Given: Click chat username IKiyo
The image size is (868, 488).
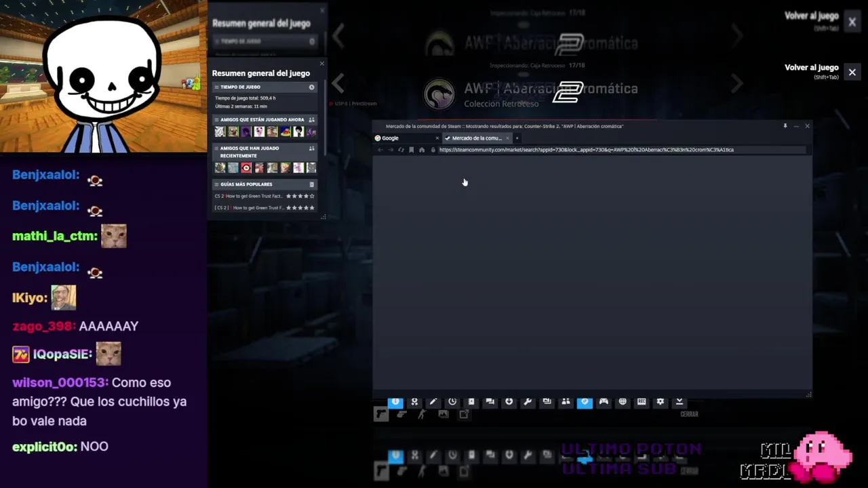Looking at the screenshot, I should (x=30, y=298).
